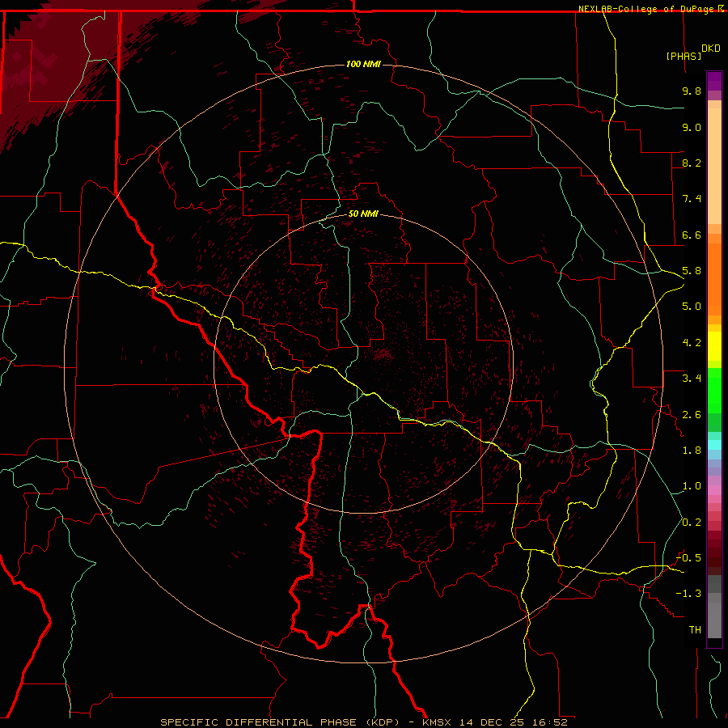Click the 5.8 legend value
The height and width of the screenshot is (728, 728).
pyautogui.click(x=692, y=271)
